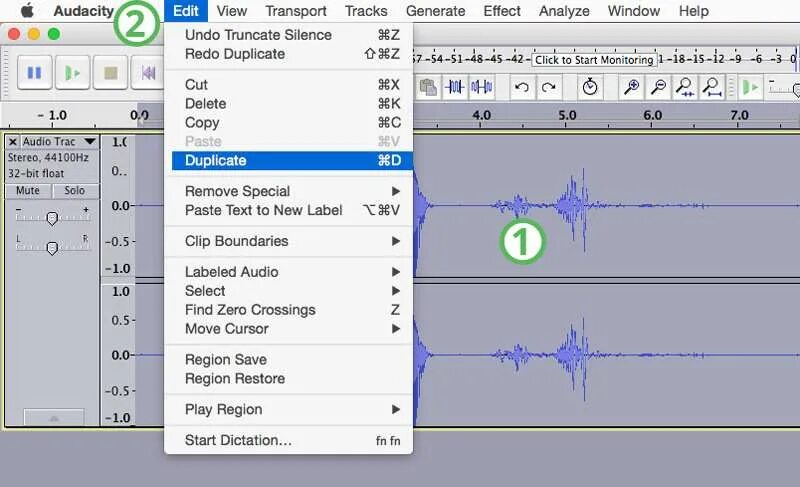
Task: Click the Fit Project zoom icon
Action: pos(712,87)
